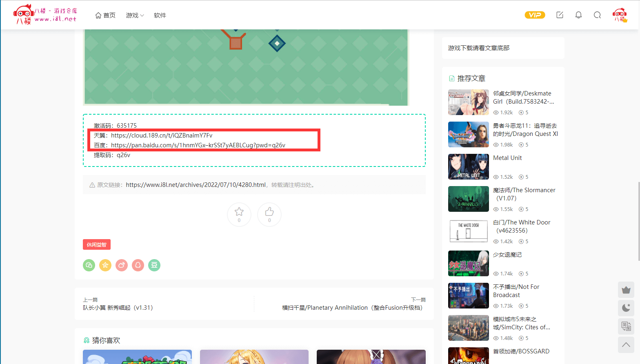The image size is (640, 364).
Task: Like the article with thumbs-up button
Action: tap(269, 214)
